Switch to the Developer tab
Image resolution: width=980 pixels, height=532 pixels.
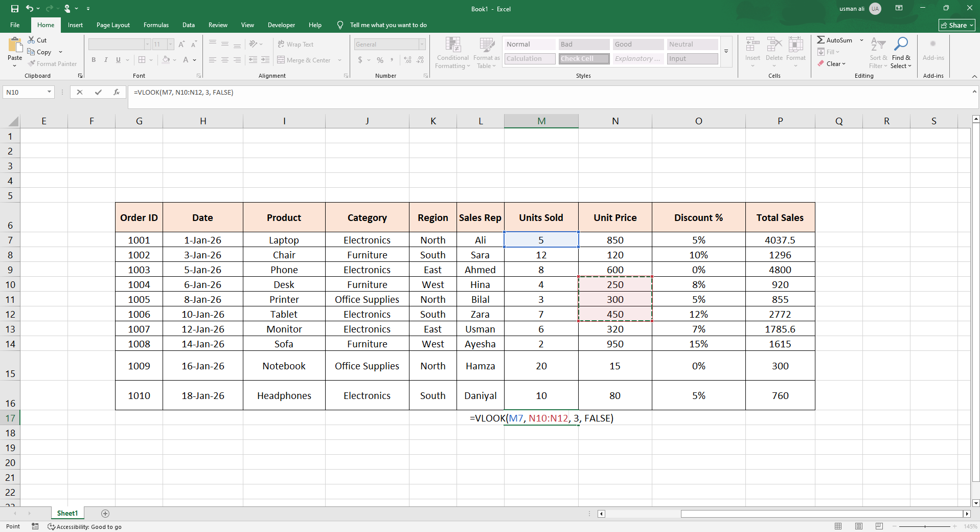tap(281, 25)
